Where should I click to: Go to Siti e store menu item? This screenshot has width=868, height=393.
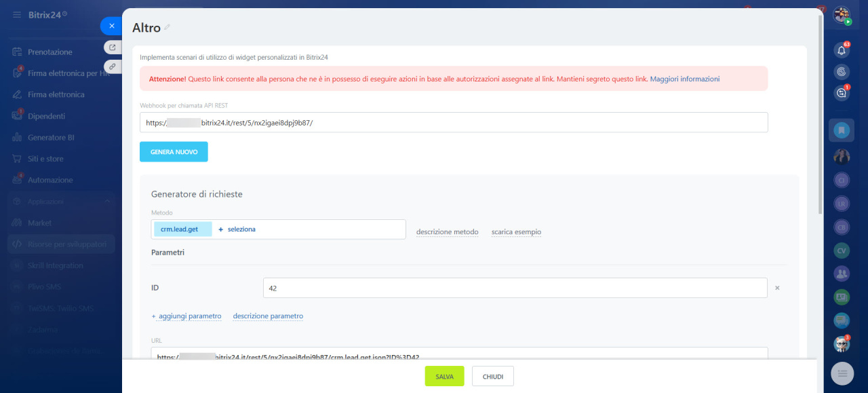point(45,159)
